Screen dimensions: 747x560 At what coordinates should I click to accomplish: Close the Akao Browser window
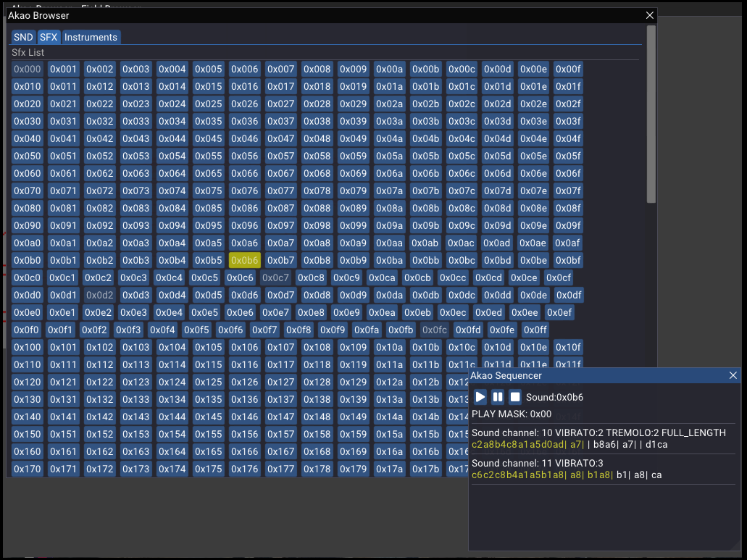[x=649, y=15]
